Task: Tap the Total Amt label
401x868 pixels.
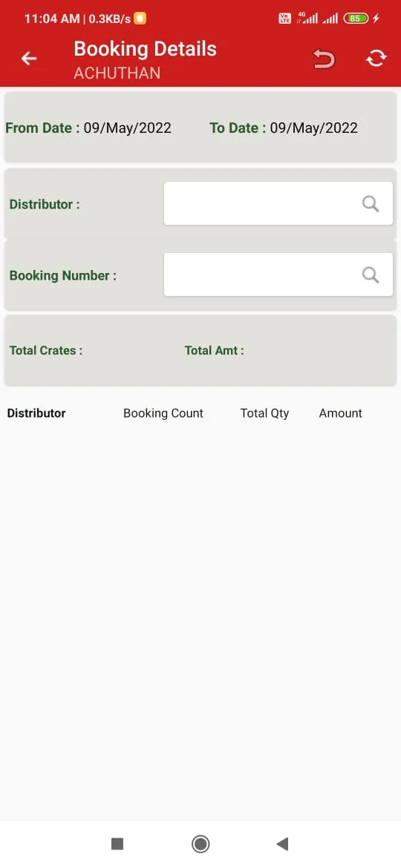Action: pyautogui.click(x=215, y=350)
